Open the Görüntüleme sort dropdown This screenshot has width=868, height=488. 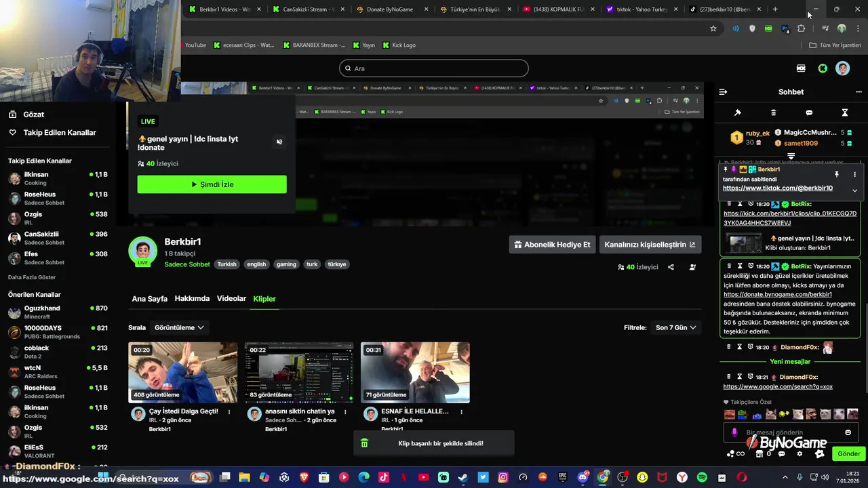[x=179, y=327]
